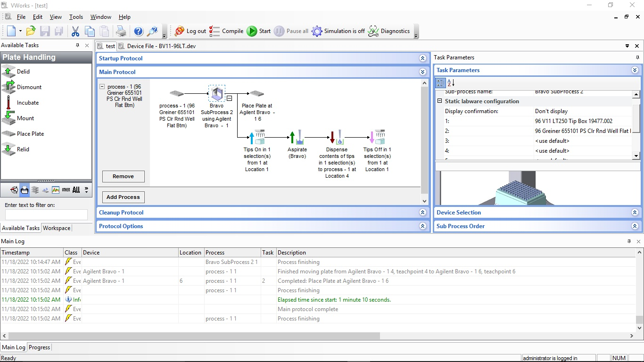Select the Bravo SubProcess 2 icon
The height and width of the screenshot is (362, 644).
[x=217, y=93]
